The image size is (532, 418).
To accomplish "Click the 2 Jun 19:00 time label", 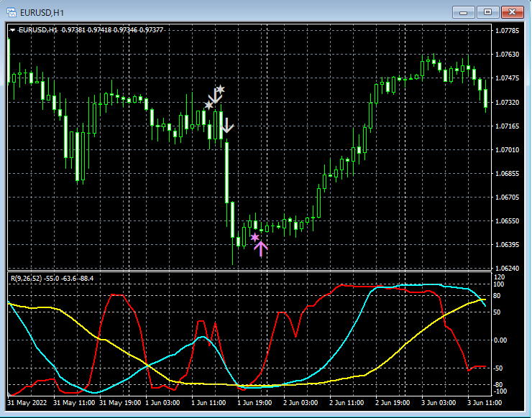I will 393,403.
